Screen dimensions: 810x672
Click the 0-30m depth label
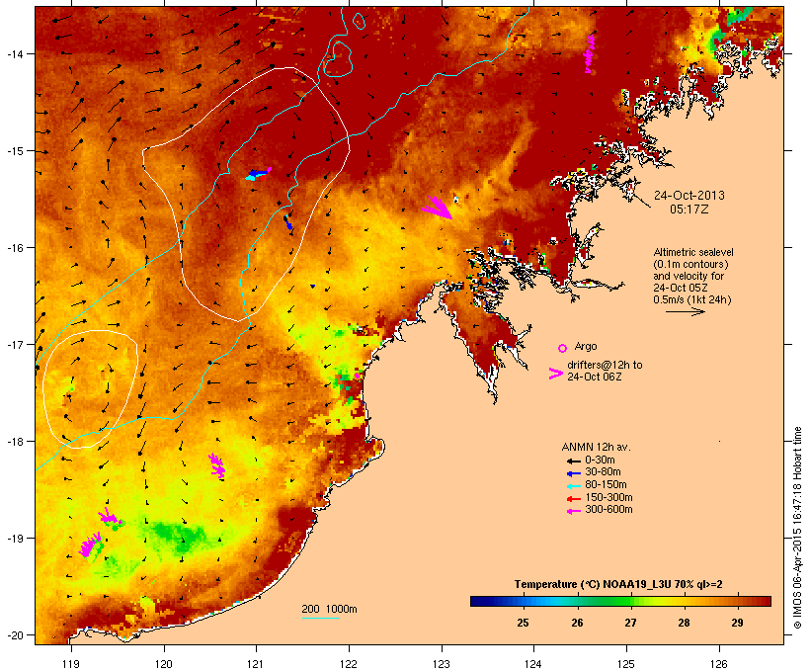pos(600,460)
